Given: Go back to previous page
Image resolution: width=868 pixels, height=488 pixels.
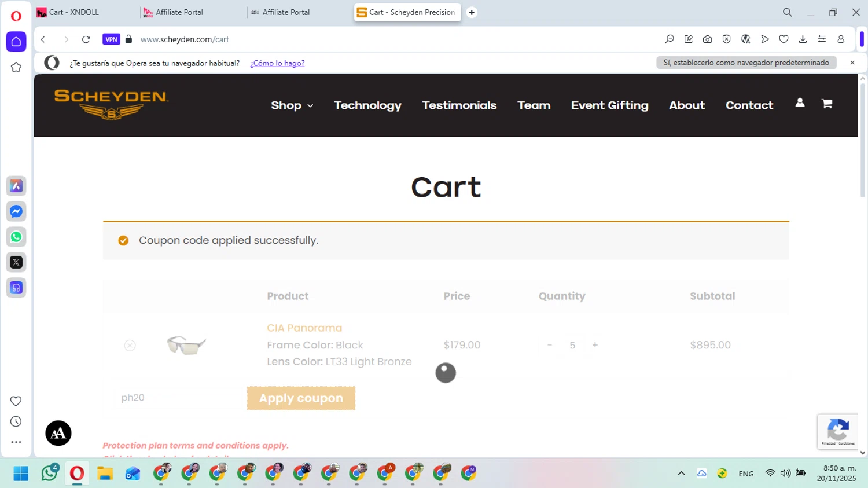Looking at the screenshot, I should click(x=43, y=39).
